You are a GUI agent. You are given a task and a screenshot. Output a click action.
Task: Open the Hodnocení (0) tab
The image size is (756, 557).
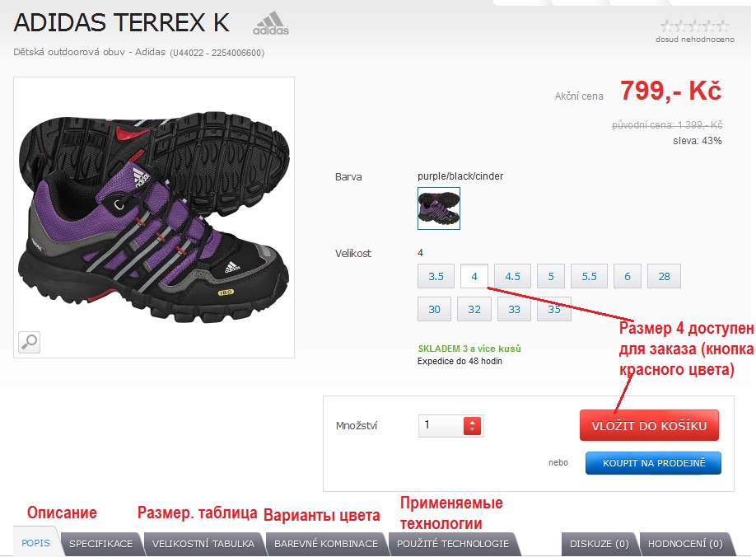[x=685, y=544]
